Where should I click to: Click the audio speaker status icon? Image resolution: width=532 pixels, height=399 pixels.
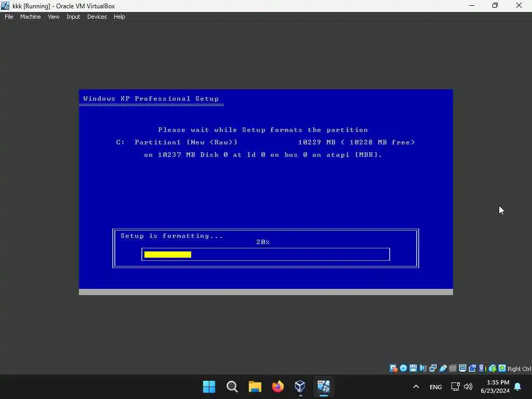pyautogui.click(x=423, y=368)
